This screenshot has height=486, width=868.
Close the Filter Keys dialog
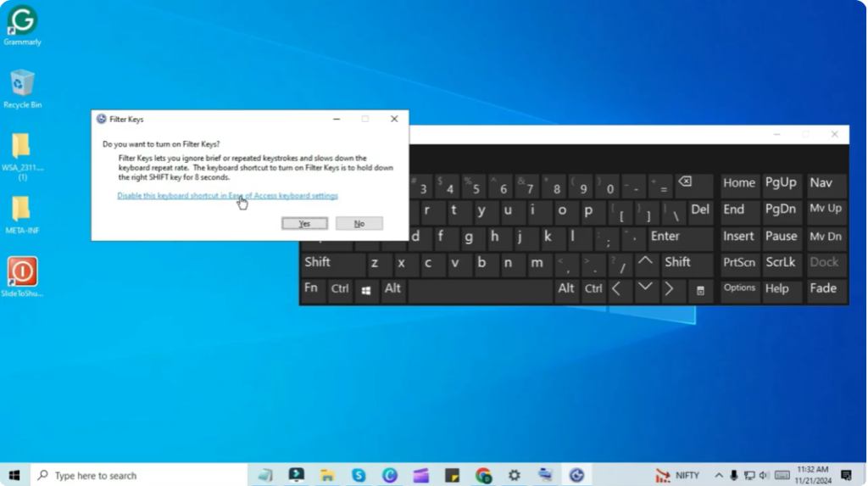pyautogui.click(x=394, y=119)
